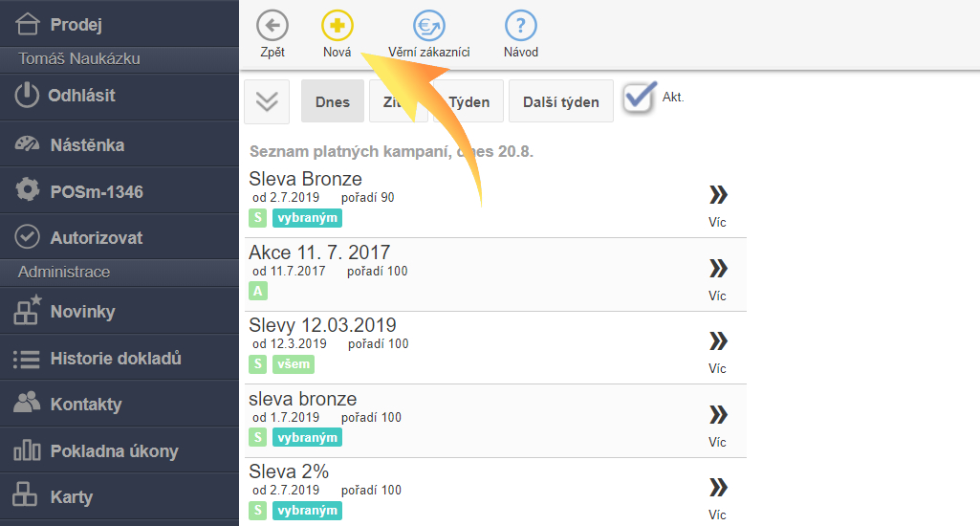Select the Dnes filter tab
Image resolution: width=980 pixels, height=526 pixels.
332,102
